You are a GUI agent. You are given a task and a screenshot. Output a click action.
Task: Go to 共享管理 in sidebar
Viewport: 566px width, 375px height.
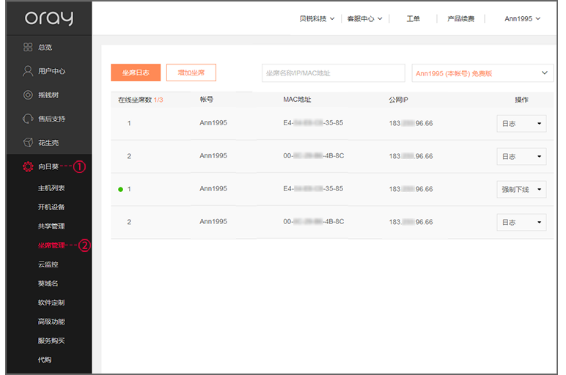[51, 226]
